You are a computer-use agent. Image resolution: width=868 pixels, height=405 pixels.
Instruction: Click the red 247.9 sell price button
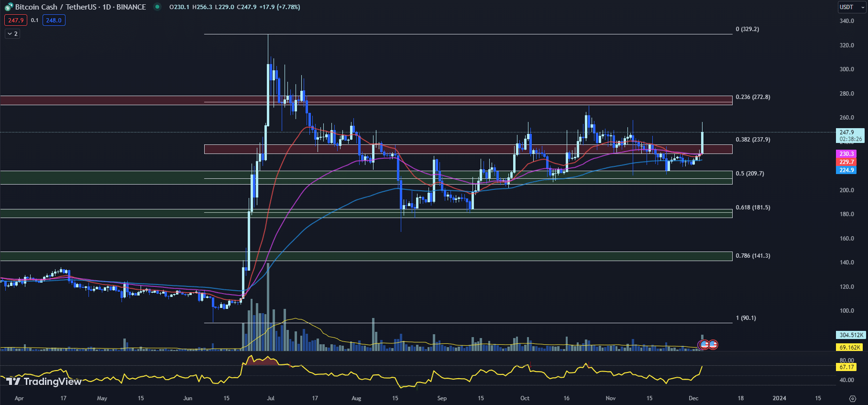15,20
